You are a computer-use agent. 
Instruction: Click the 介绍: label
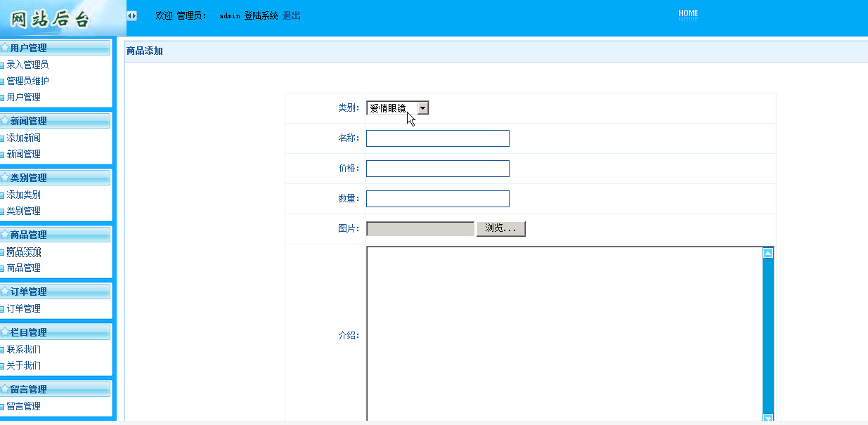click(349, 335)
